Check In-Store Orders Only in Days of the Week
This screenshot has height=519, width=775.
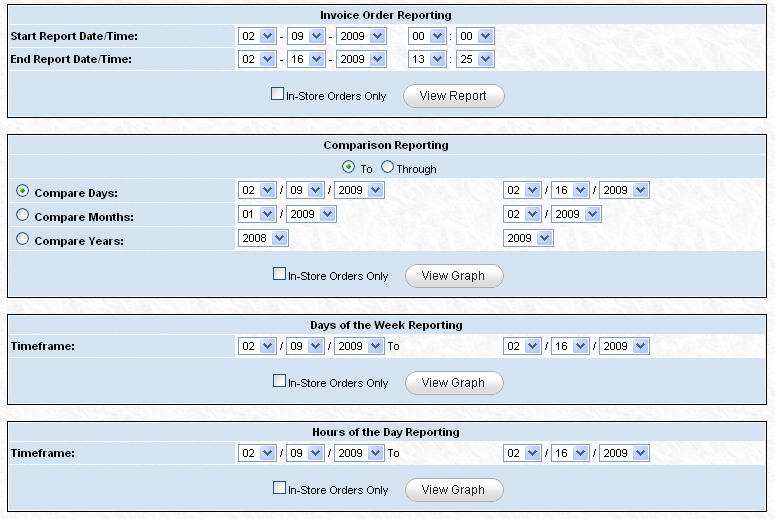tap(279, 381)
